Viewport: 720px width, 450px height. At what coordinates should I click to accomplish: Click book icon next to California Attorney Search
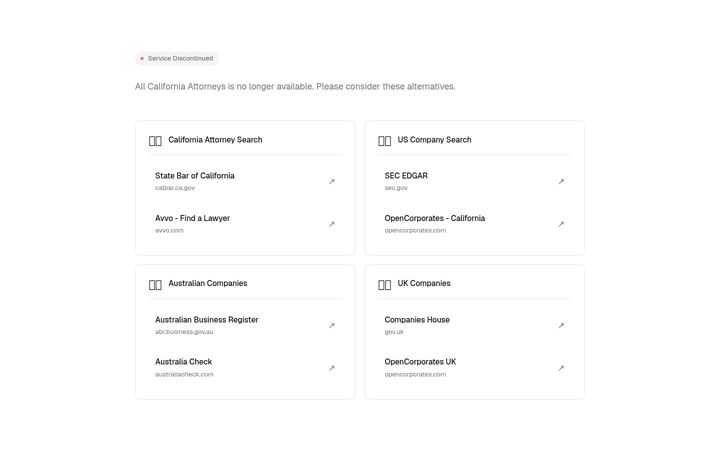(155, 141)
